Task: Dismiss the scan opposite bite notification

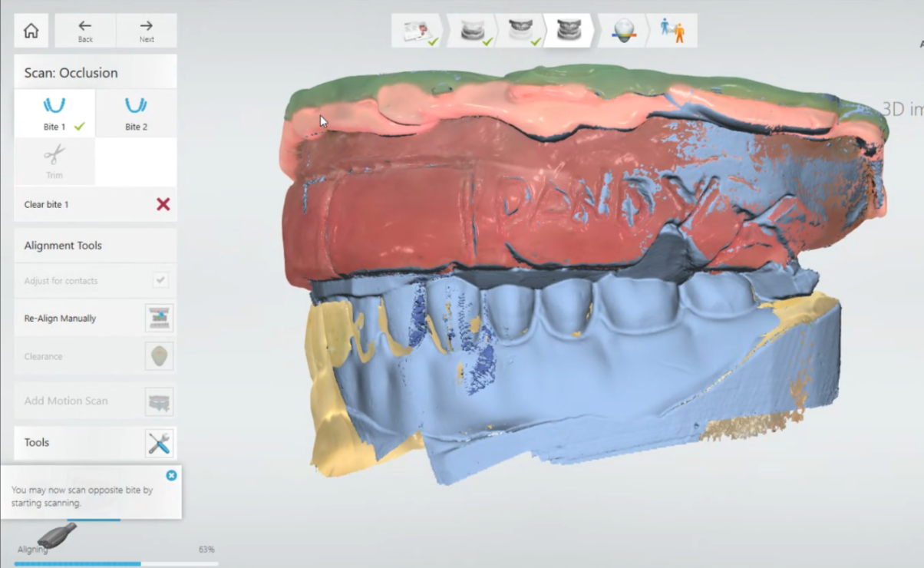Action: click(171, 475)
